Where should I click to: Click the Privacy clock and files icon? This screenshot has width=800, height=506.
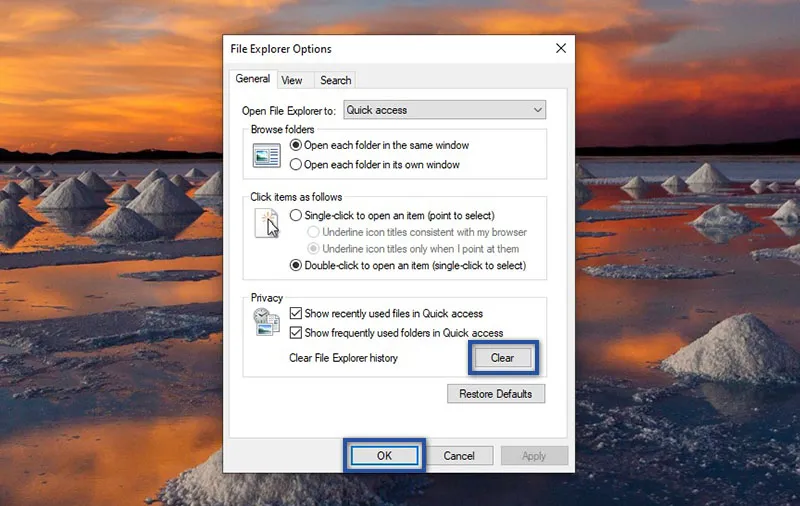point(266,322)
